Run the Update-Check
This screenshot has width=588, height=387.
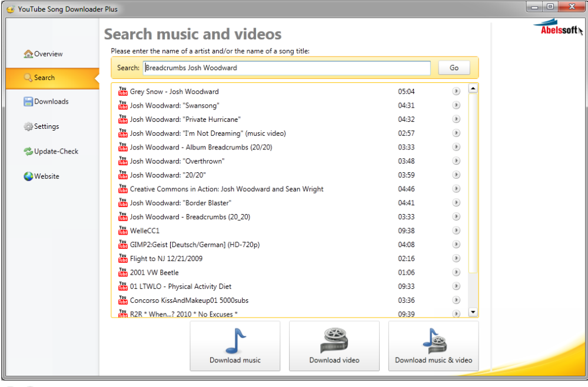(51, 151)
